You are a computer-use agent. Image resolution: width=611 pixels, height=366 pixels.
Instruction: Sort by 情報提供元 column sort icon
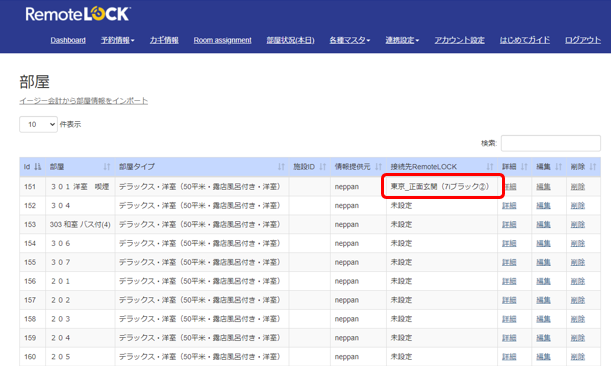(378, 167)
